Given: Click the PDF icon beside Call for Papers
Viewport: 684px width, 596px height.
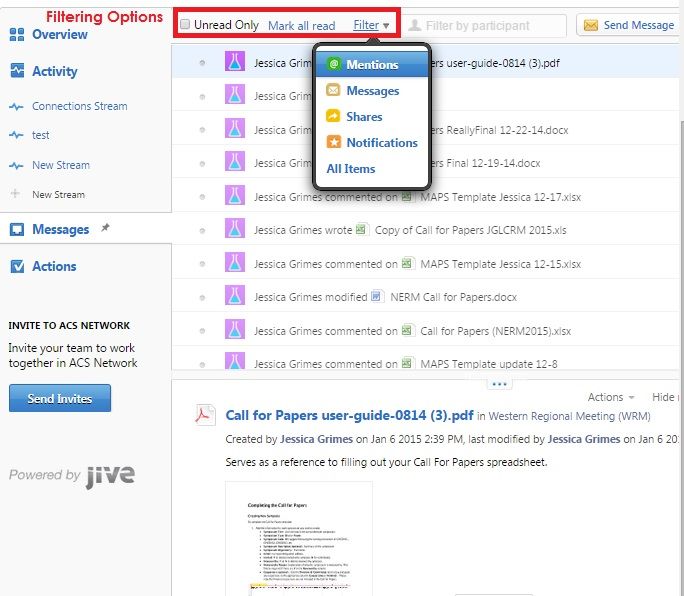Looking at the screenshot, I should 205,417.
